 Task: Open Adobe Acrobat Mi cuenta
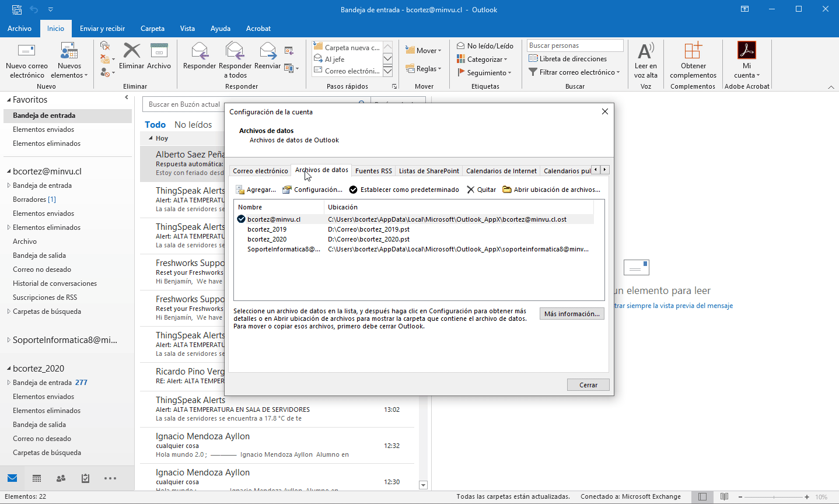tap(747, 61)
